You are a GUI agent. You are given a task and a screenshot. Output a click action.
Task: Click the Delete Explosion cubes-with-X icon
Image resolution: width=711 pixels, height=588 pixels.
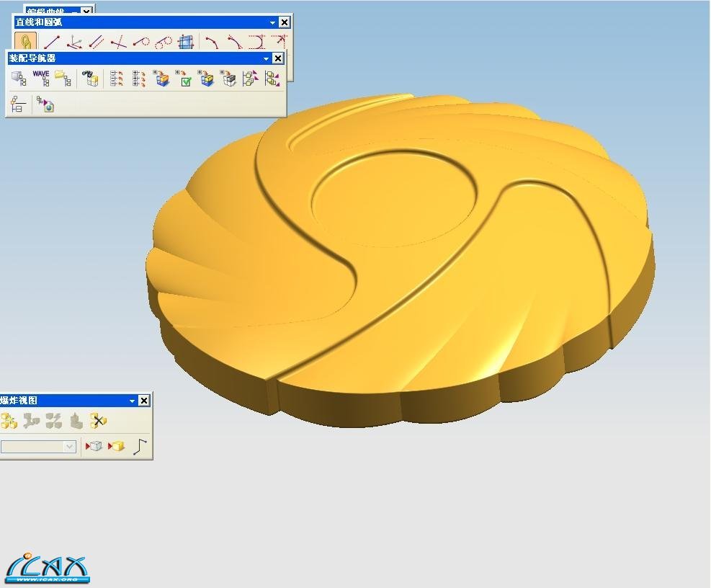(x=98, y=421)
